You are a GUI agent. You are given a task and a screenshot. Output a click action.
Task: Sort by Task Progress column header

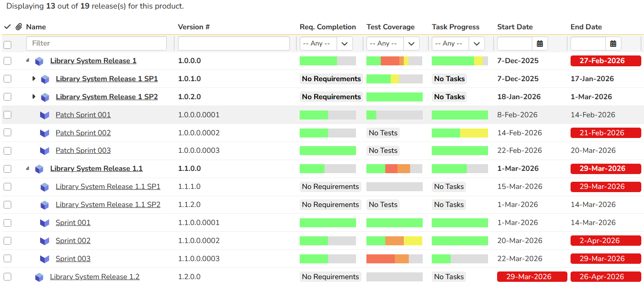456,27
